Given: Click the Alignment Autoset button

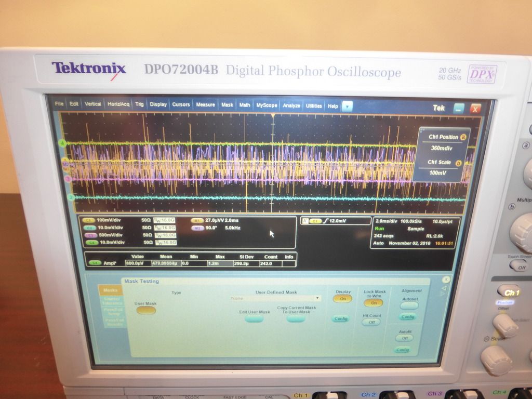Looking at the screenshot, I should pyautogui.click(x=409, y=305).
